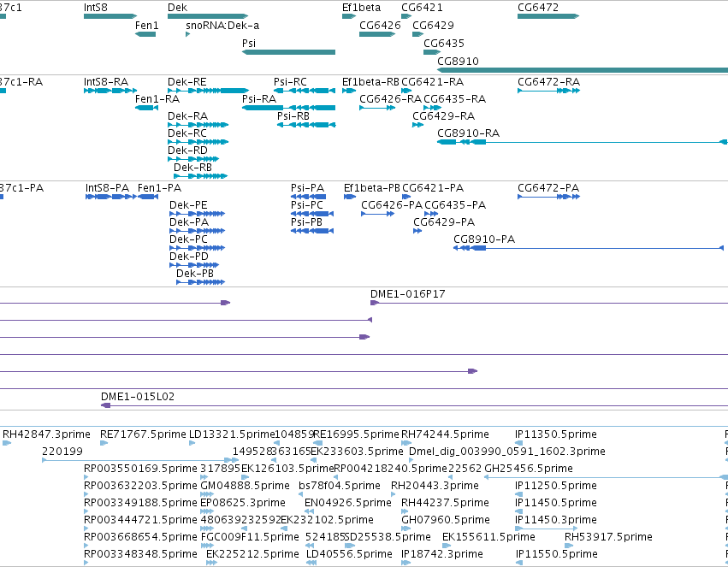Click the IP11350.5prime EST marker
The width and height of the screenshot is (728, 567).
click(519, 443)
